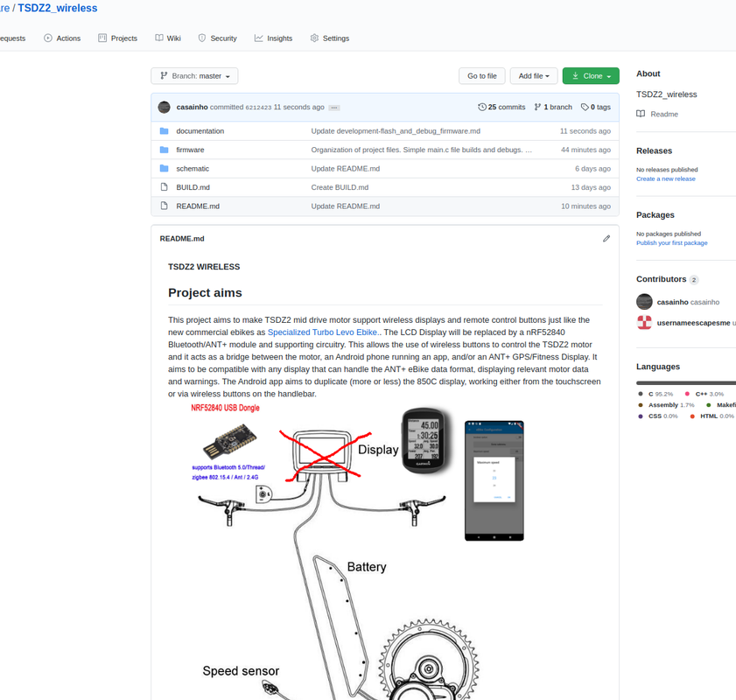This screenshot has height=700, width=736.
Task: Open the green Clone dropdown
Action: pyautogui.click(x=591, y=76)
